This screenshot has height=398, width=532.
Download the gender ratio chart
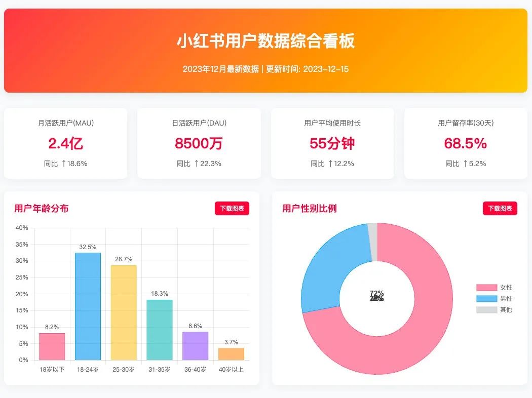click(500, 208)
